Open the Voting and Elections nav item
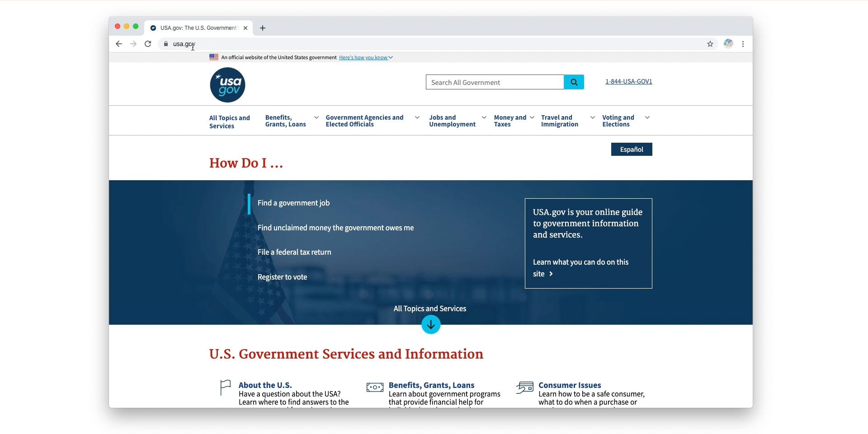 pos(618,121)
